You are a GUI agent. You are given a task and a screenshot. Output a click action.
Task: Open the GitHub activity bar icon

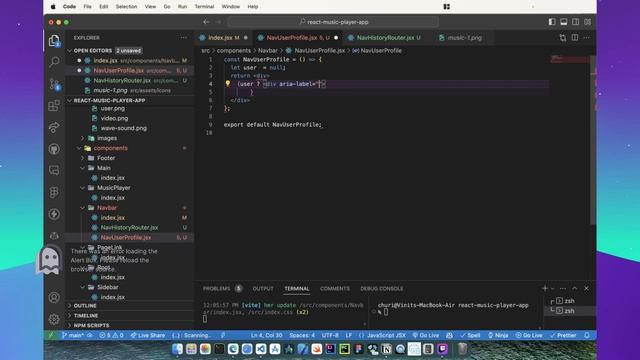click(54, 149)
